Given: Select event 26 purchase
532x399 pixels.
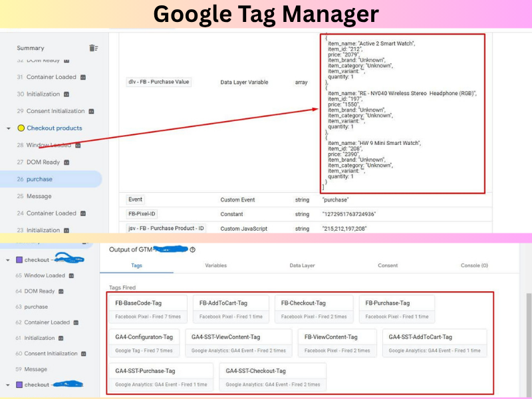Looking at the screenshot, I should tap(51, 179).
